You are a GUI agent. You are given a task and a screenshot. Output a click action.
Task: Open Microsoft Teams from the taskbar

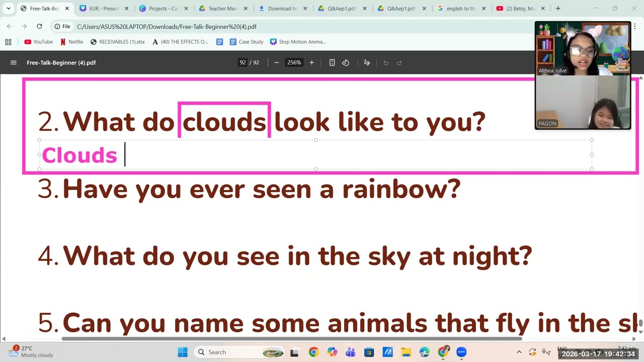coord(351,352)
